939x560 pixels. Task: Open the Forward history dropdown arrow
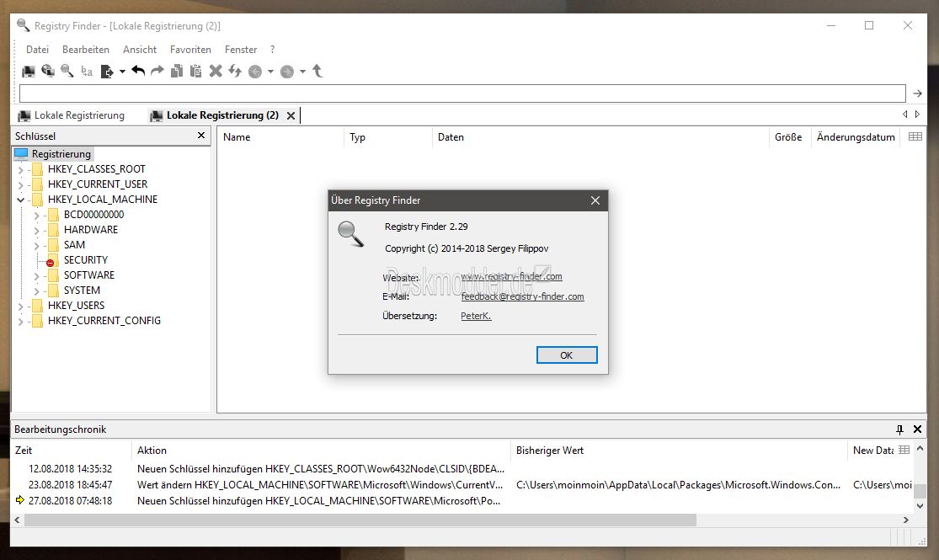coord(302,72)
